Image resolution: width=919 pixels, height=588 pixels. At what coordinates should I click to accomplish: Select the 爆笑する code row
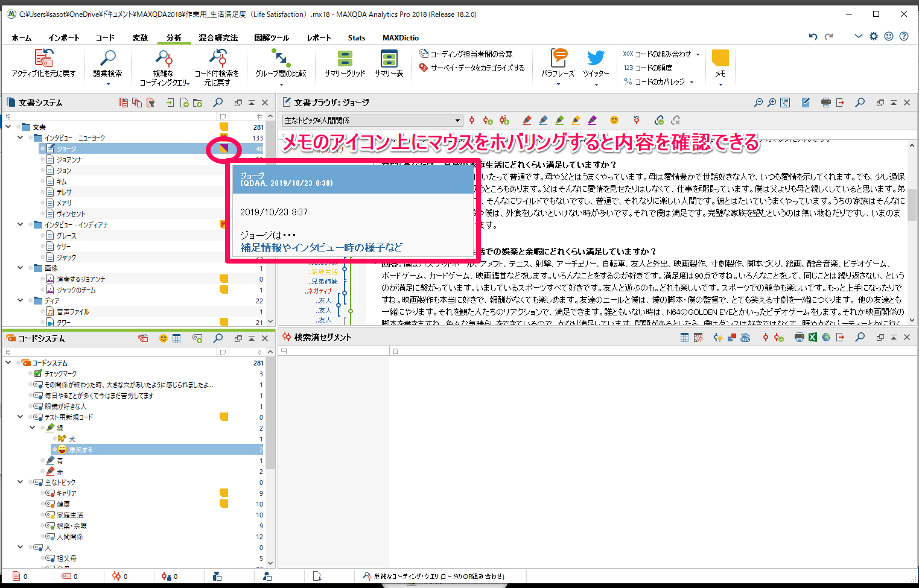157,450
